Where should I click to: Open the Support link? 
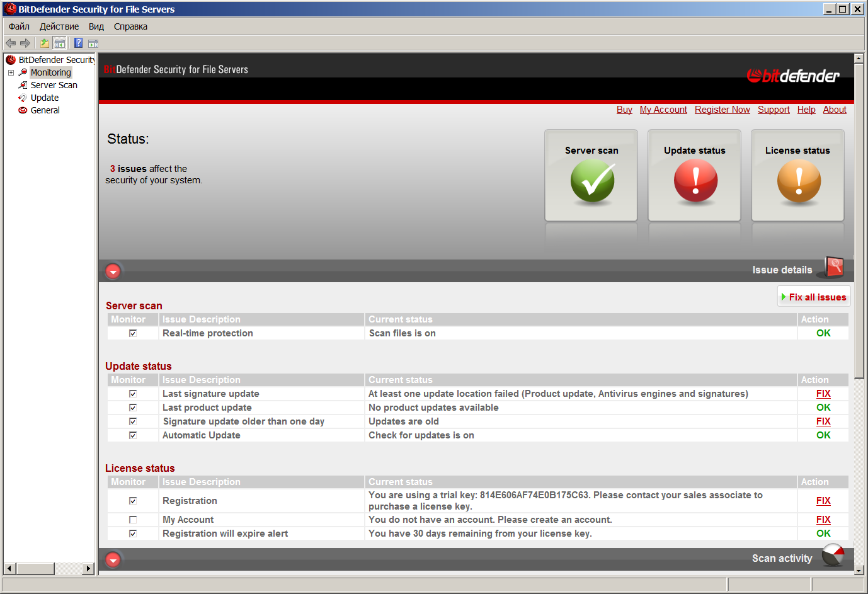click(x=774, y=110)
